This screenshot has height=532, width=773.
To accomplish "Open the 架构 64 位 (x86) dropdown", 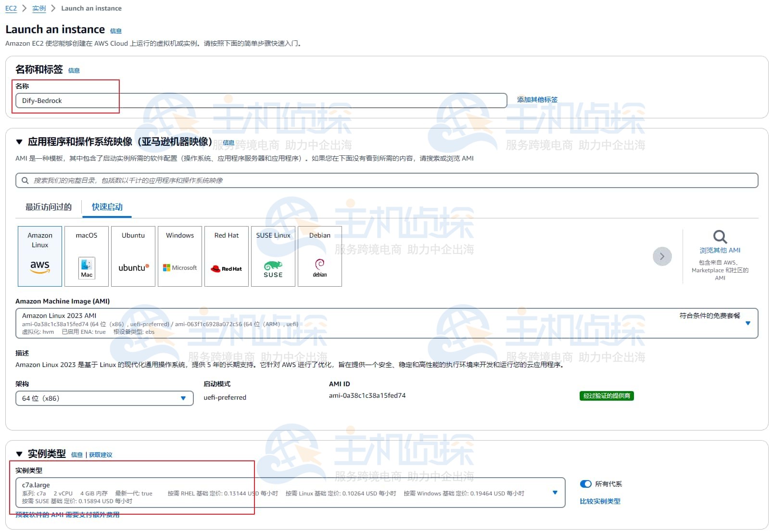I will coord(104,398).
